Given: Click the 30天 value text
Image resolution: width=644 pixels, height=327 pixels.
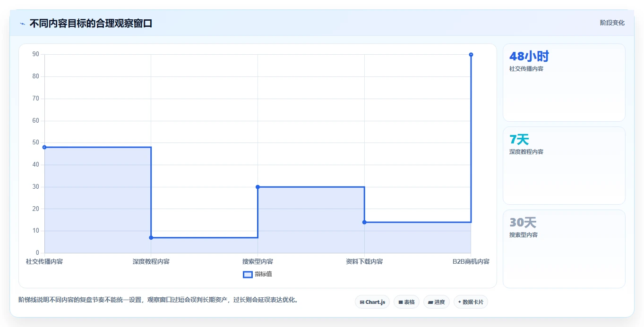Looking at the screenshot, I should [x=523, y=223].
